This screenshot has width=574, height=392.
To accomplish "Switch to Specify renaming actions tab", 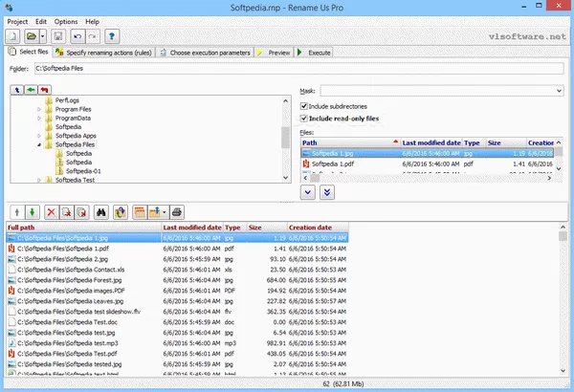I will [x=110, y=53].
